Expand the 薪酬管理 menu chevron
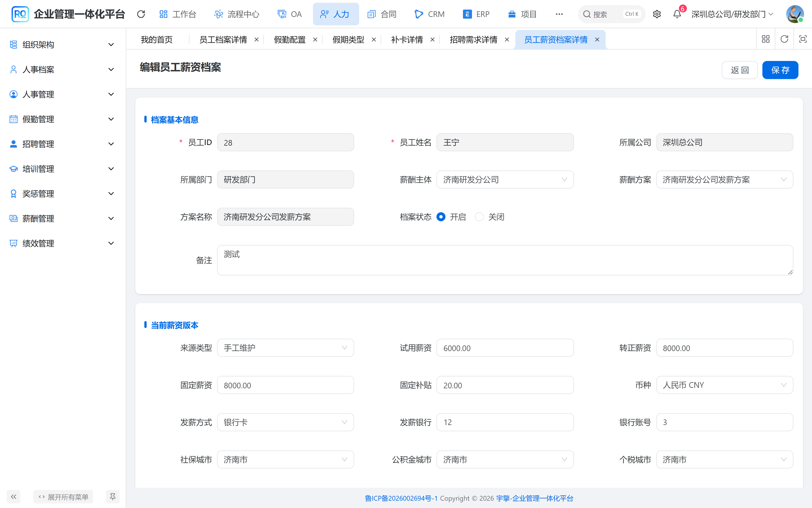 (x=111, y=219)
